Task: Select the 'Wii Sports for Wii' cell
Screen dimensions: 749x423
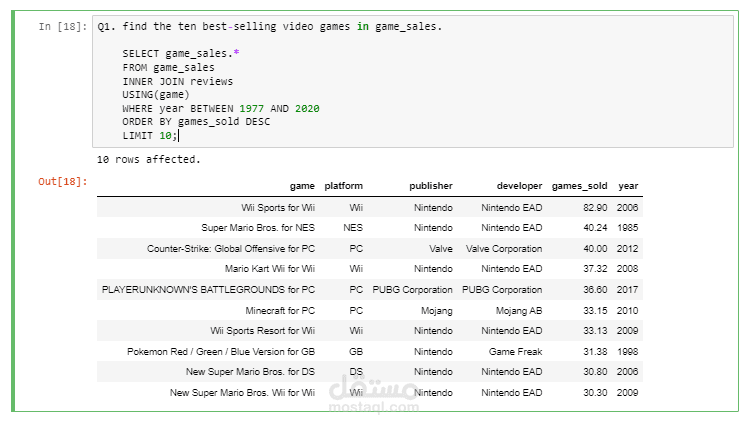Action: 278,208
